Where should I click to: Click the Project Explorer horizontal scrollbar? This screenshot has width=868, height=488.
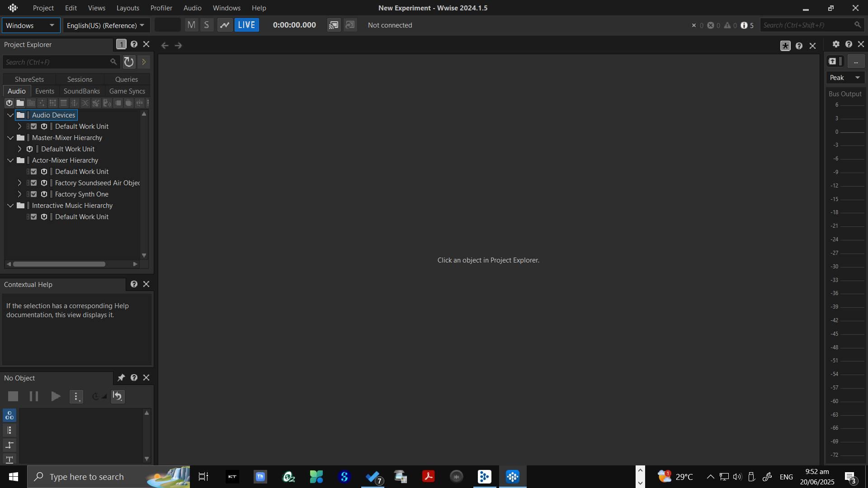click(x=59, y=264)
